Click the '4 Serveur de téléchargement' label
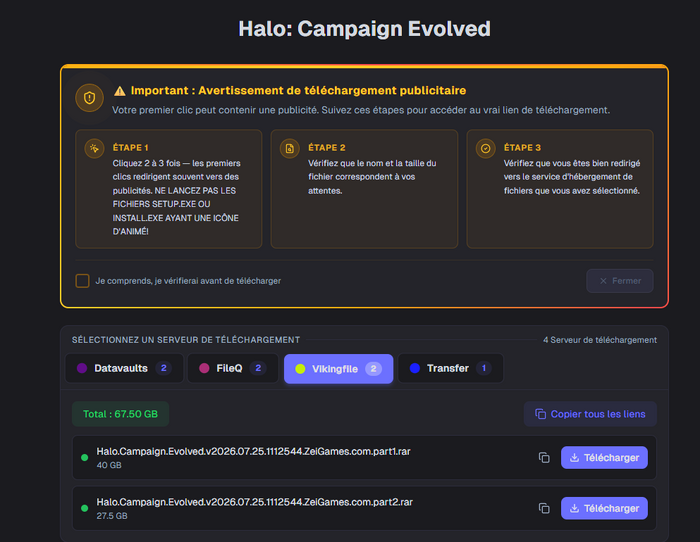Image resolution: width=700 pixels, height=542 pixels. click(600, 340)
